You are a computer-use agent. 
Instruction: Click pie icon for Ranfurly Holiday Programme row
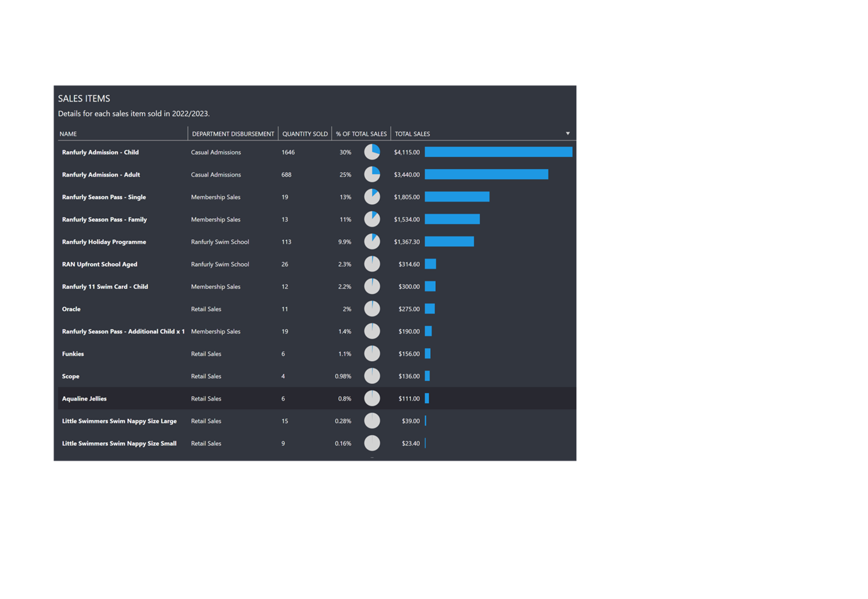(x=372, y=242)
